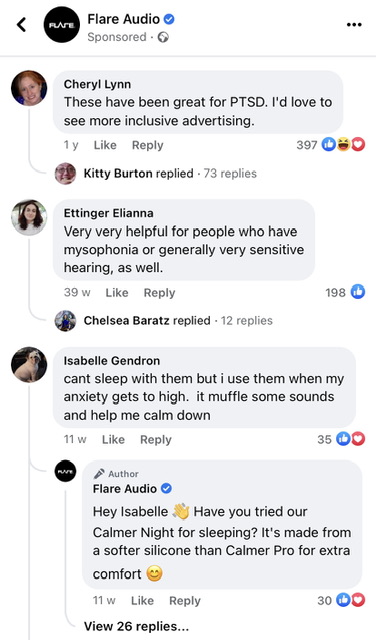Image resolution: width=376 pixels, height=640 pixels.
Task: View reactions on Cheryl Lynn's comment
Action: tap(331, 144)
